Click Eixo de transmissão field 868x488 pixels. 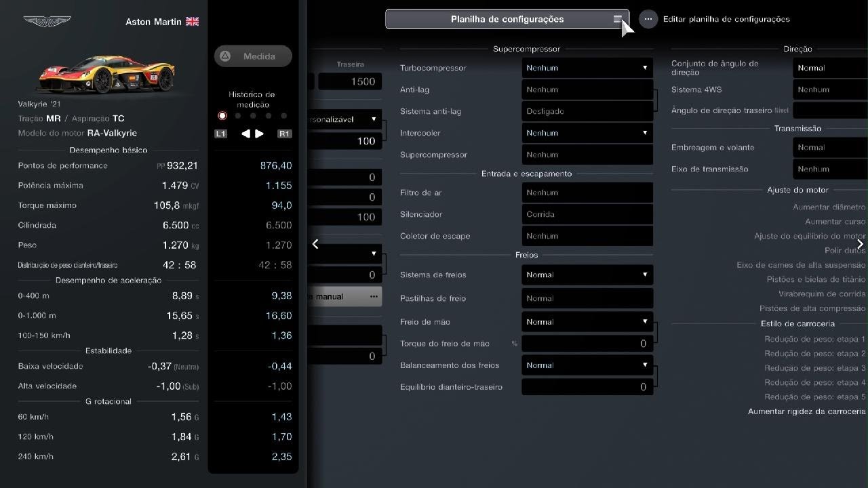tap(830, 169)
